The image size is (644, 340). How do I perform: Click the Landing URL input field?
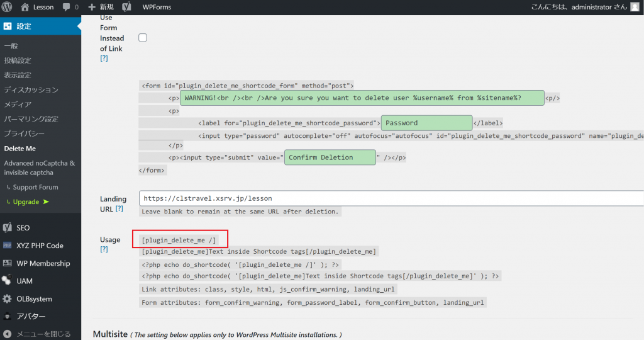tap(391, 198)
